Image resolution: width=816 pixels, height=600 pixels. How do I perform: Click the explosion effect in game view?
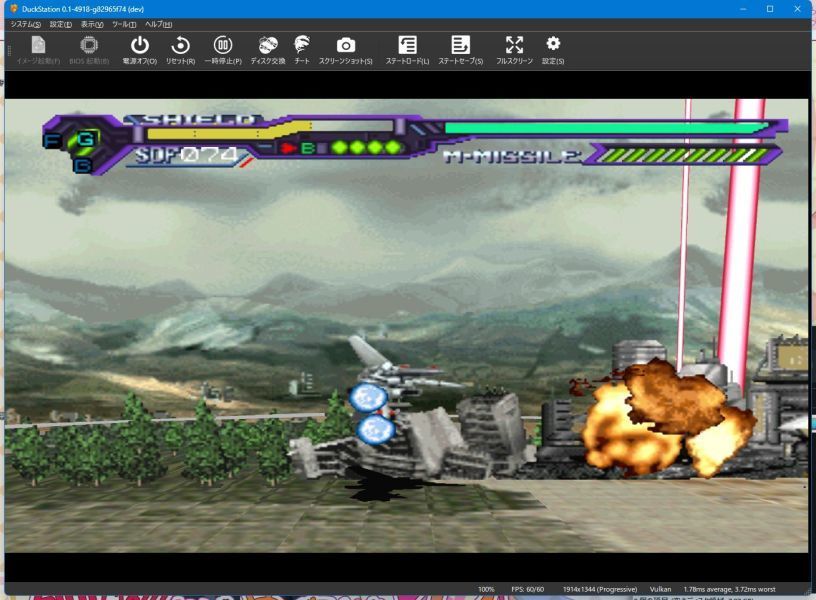click(x=668, y=417)
